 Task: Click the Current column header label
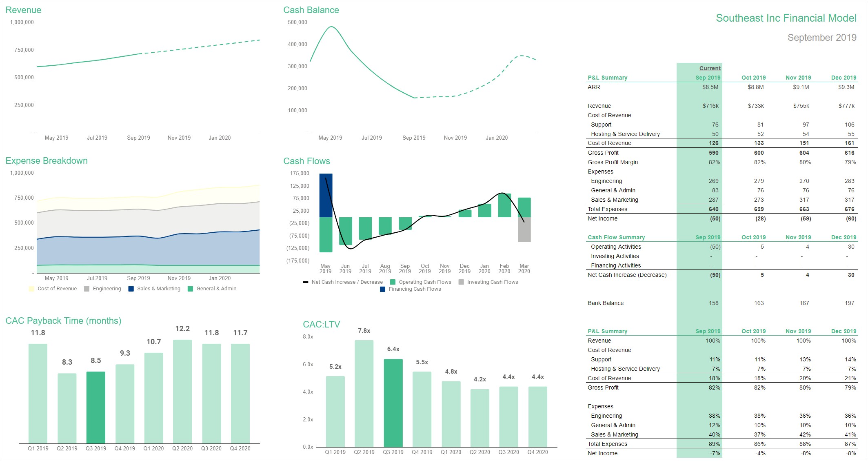pos(710,68)
